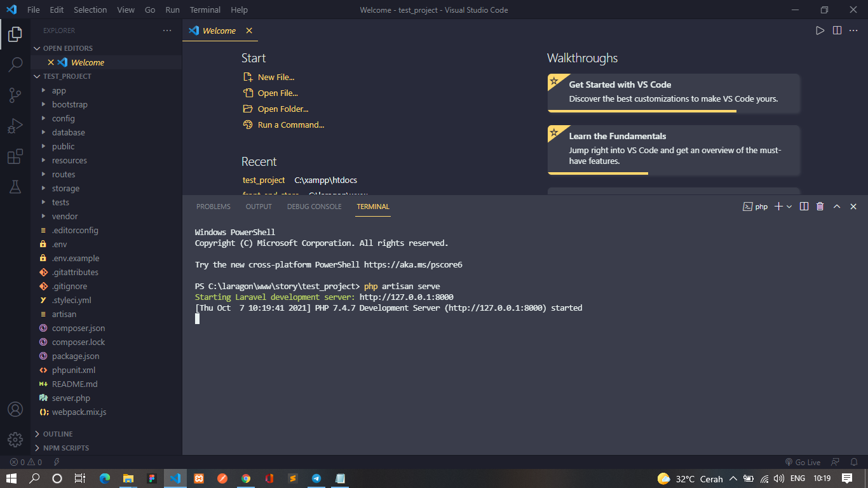Select the php terminal instance label
Screen dimensions: 868x488
pos(756,207)
